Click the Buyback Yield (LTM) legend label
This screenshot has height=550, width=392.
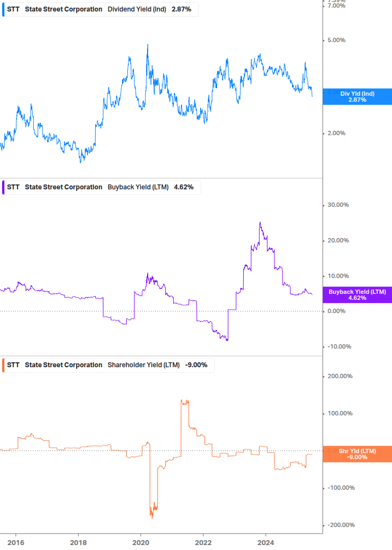coord(138,187)
